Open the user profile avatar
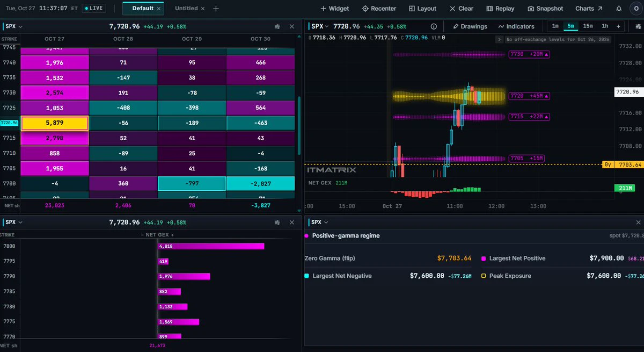 pyautogui.click(x=636, y=9)
